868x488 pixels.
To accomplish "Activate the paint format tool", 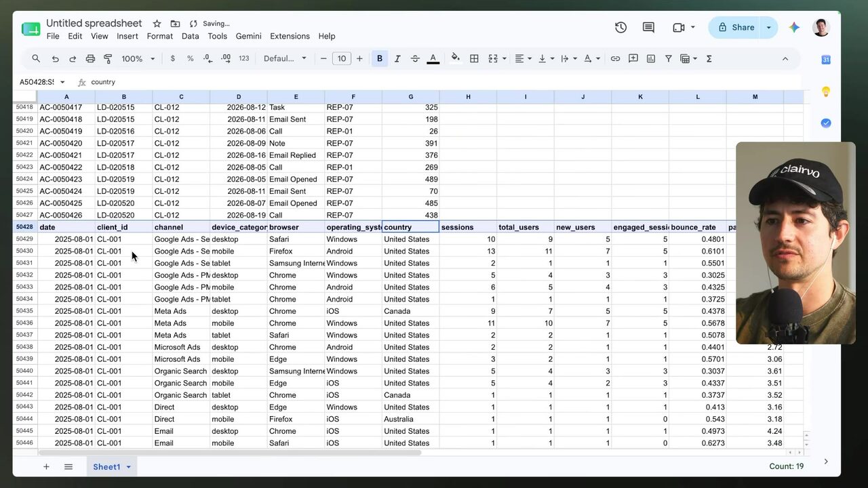I will [x=108, y=59].
